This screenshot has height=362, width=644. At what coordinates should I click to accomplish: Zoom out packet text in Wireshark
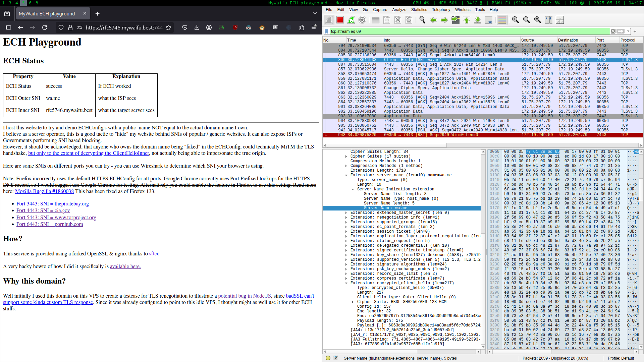(x=527, y=20)
